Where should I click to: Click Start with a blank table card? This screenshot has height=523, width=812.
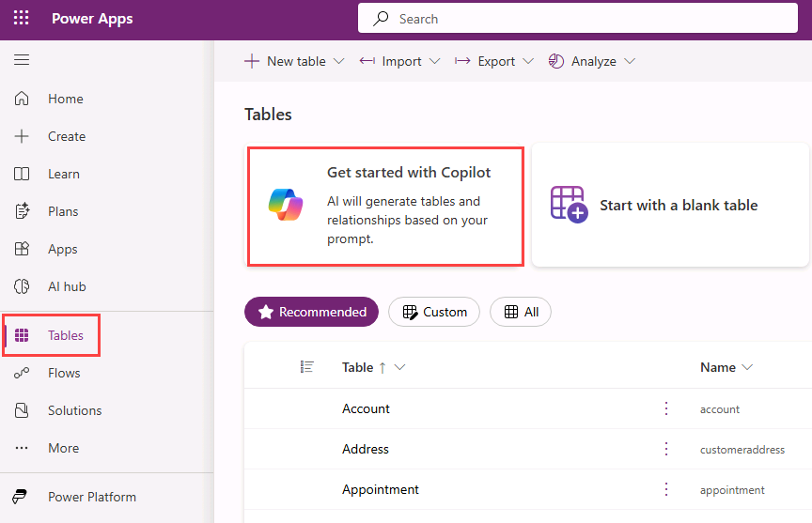pyautogui.click(x=670, y=205)
